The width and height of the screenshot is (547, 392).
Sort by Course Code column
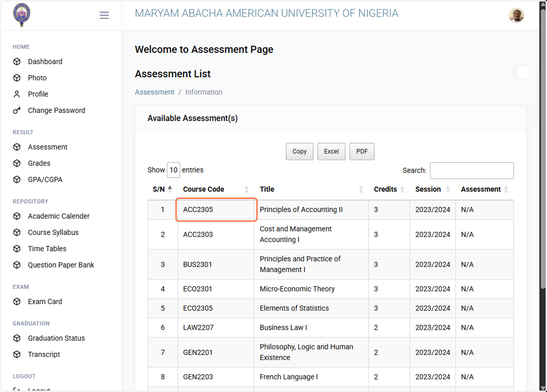pyautogui.click(x=216, y=189)
